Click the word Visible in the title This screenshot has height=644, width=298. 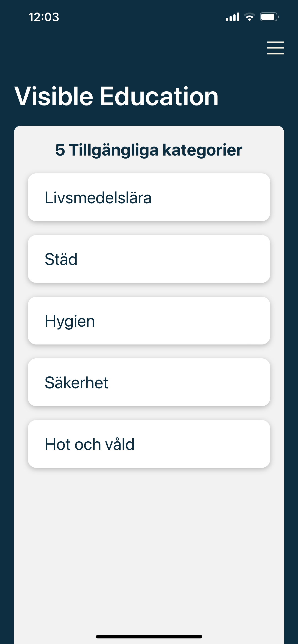pos(54,96)
